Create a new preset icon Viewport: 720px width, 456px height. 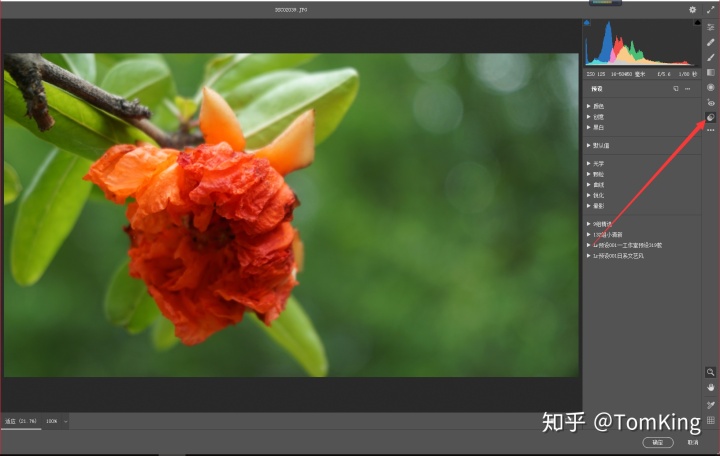coord(676,89)
